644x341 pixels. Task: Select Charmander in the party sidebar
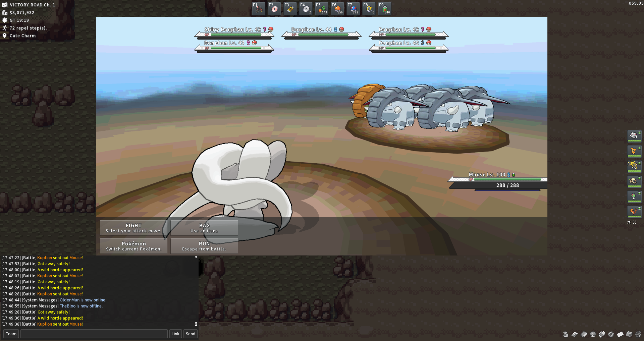634,212
